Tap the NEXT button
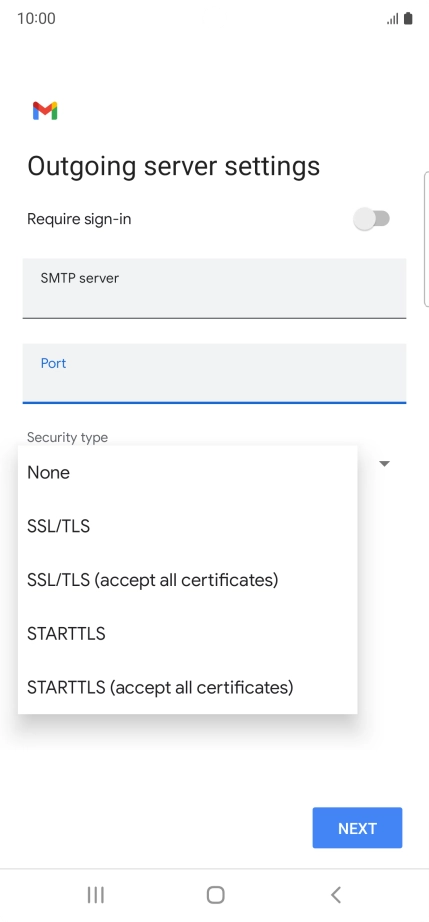The image size is (429, 922). tap(357, 828)
